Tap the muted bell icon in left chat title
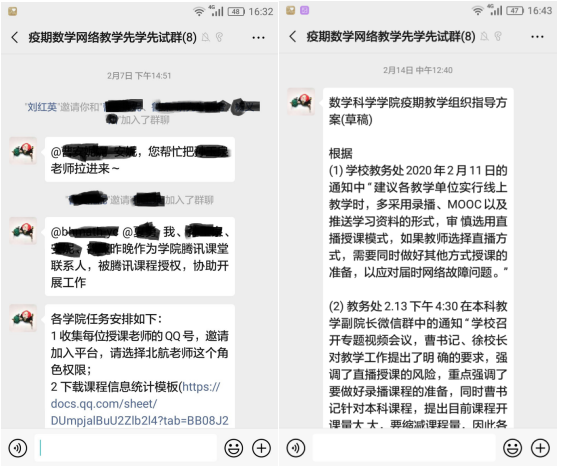 click(x=206, y=37)
